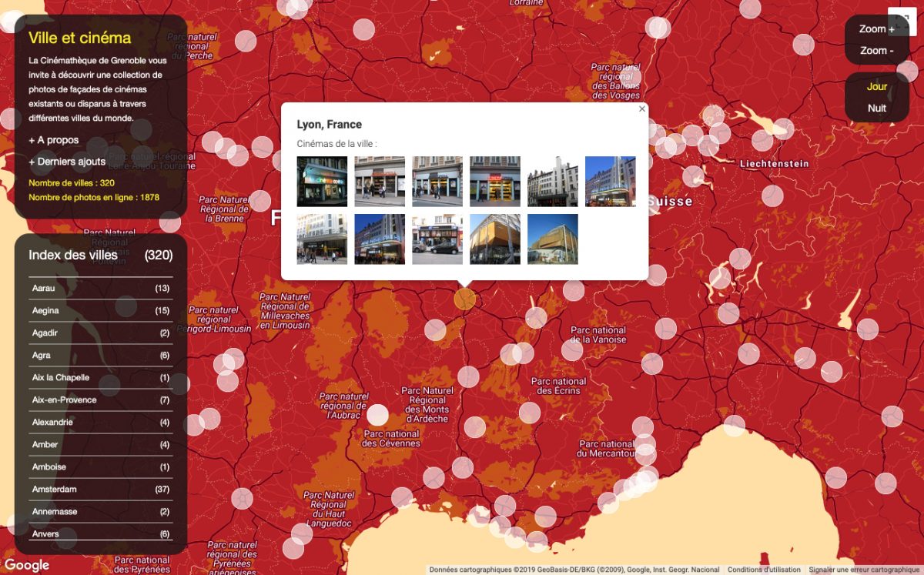This screenshot has width=924, height=575.
Task: Click the Google logo on the map
Action: click(x=27, y=566)
